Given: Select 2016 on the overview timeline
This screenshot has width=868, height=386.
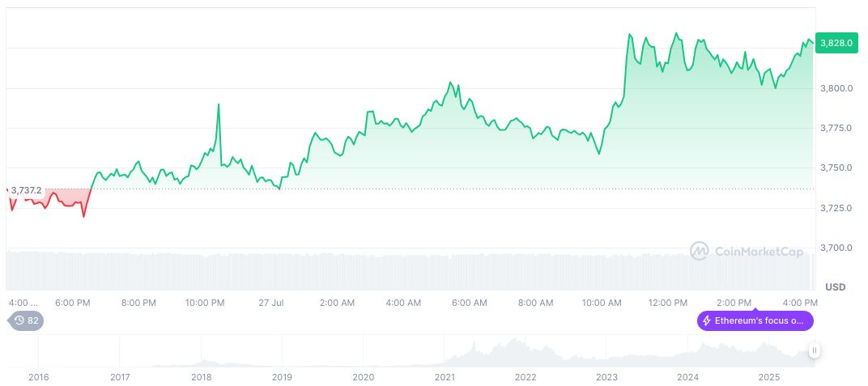Looking at the screenshot, I should [38, 377].
